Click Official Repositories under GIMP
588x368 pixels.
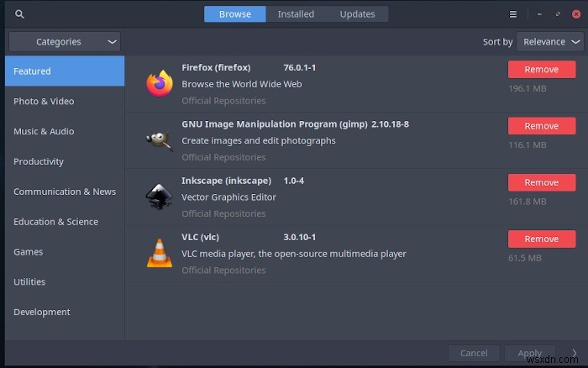coord(223,157)
